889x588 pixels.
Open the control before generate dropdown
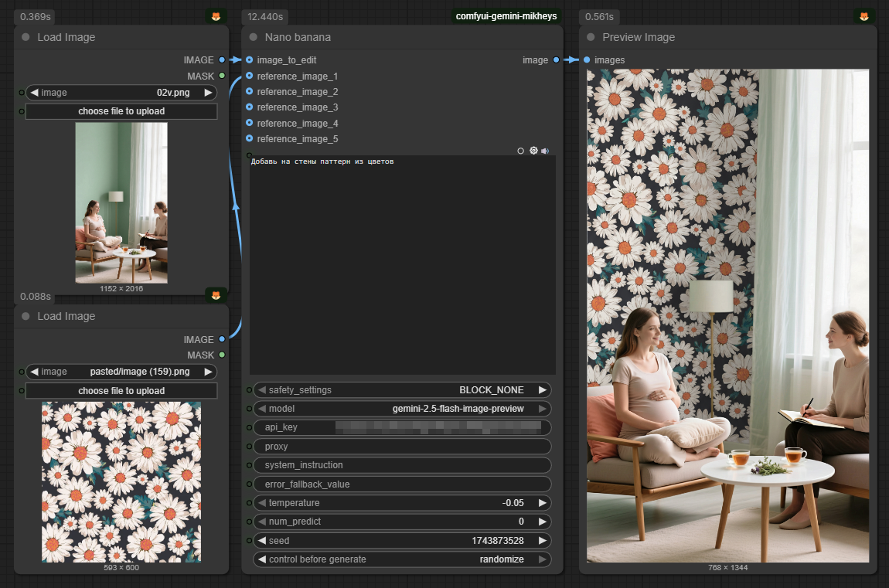[x=402, y=559]
